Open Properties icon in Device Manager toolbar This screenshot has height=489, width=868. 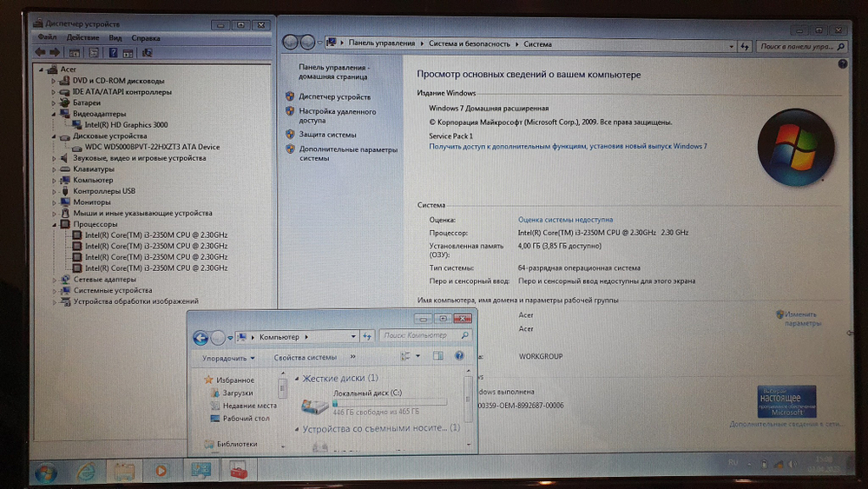(94, 53)
